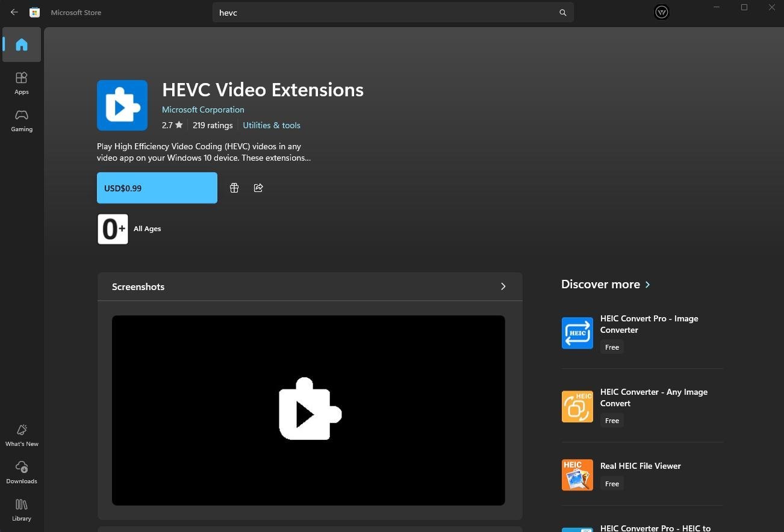Viewport: 784px width, 532px height.
Task: Click Free label under Real HEIC File Viewer
Action: click(x=612, y=484)
